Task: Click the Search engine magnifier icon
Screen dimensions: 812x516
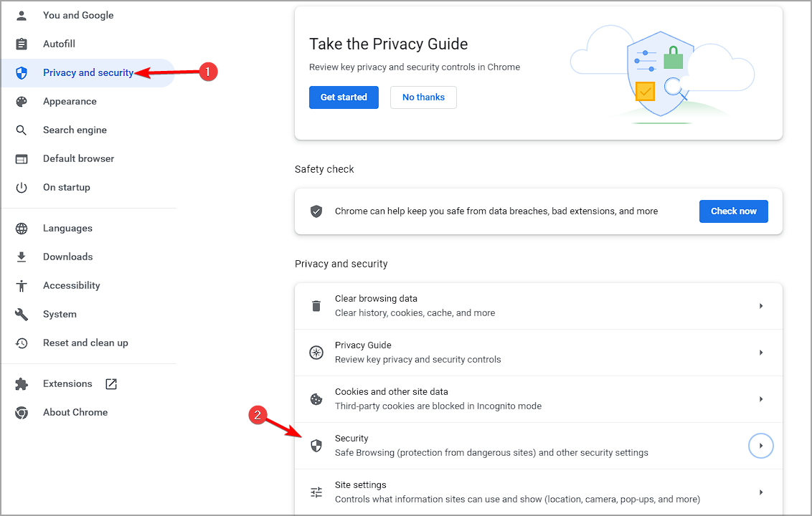Action: click(x=22, y=130)
